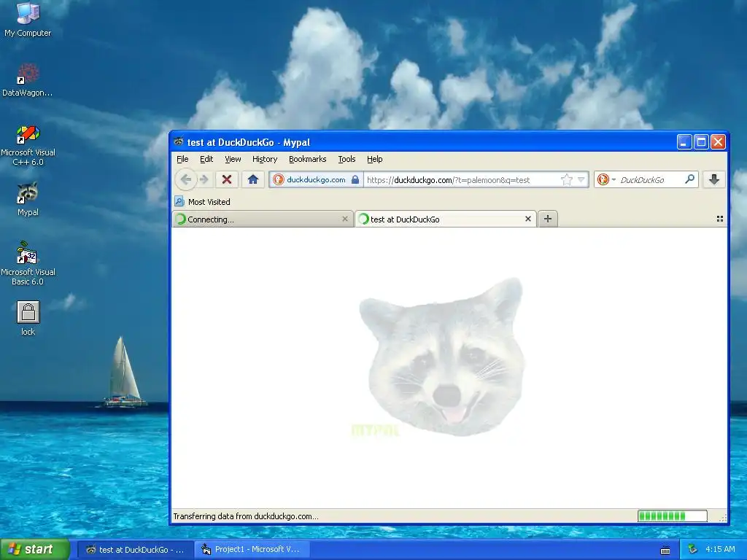This screenshot has width=747, height=560.
Task: Click the Mypal window title bar icon
Action: tap(179, 142)
